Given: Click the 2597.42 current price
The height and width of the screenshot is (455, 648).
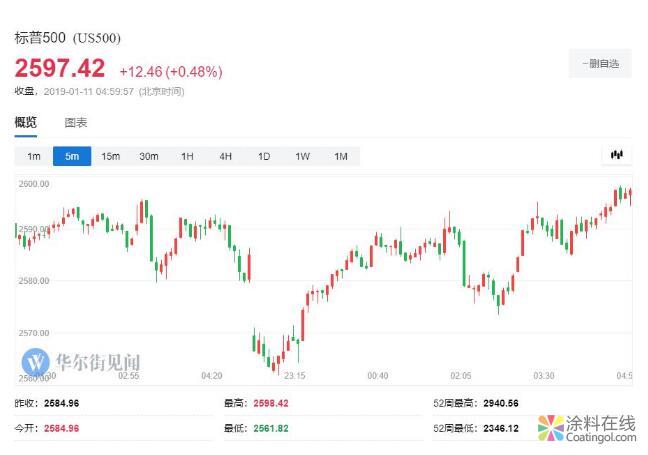Looking at the screenshot, I should coord(59,69).
